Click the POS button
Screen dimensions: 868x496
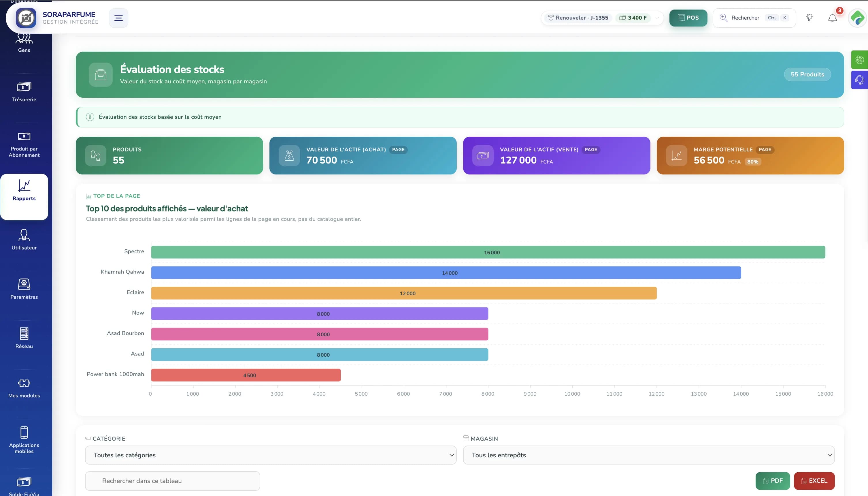tap(688, 18)
